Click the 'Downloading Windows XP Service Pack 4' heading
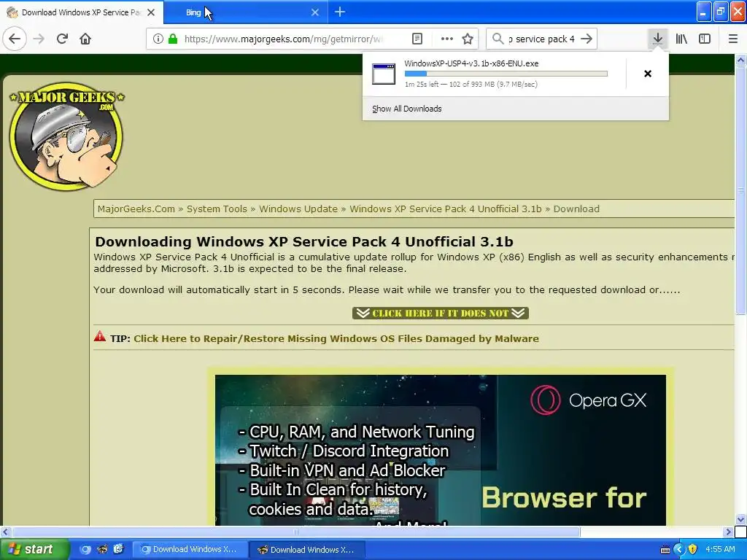 point(303,241)
